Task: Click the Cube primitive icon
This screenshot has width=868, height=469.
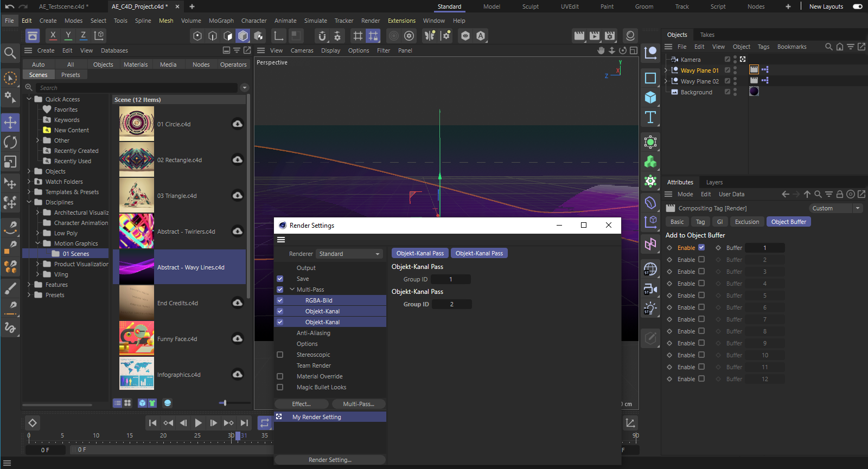Action: [x=650, y=98]
